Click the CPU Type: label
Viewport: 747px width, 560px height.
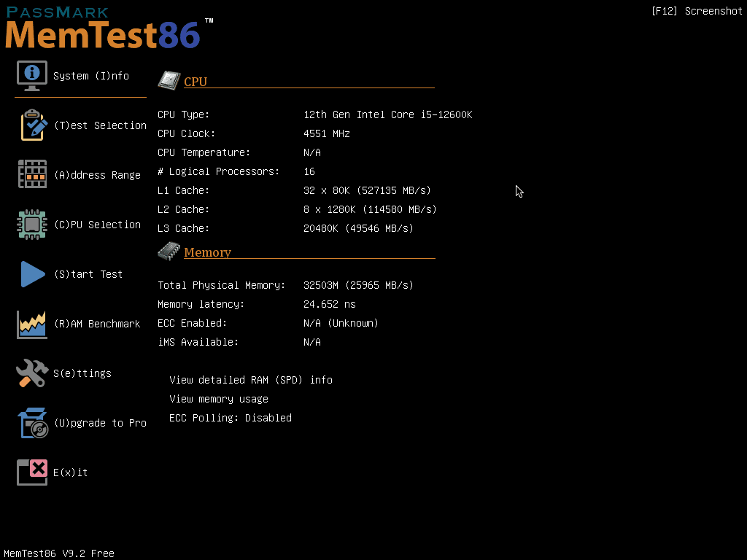[x=183, y=114]
